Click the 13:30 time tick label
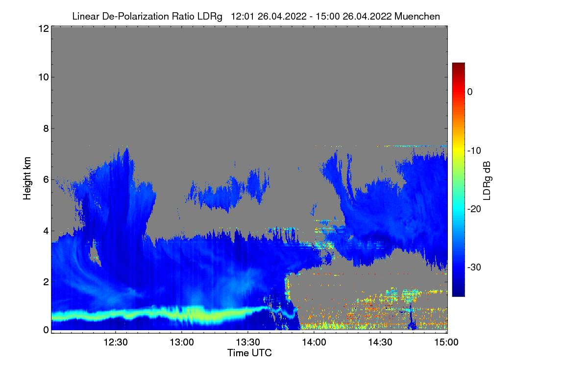 tap(248, 342)
